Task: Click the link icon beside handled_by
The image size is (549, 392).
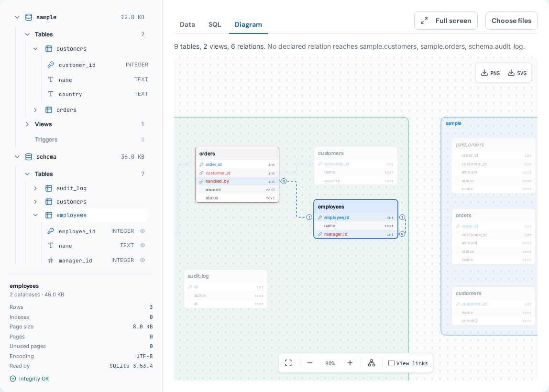Action: point(201,181)
